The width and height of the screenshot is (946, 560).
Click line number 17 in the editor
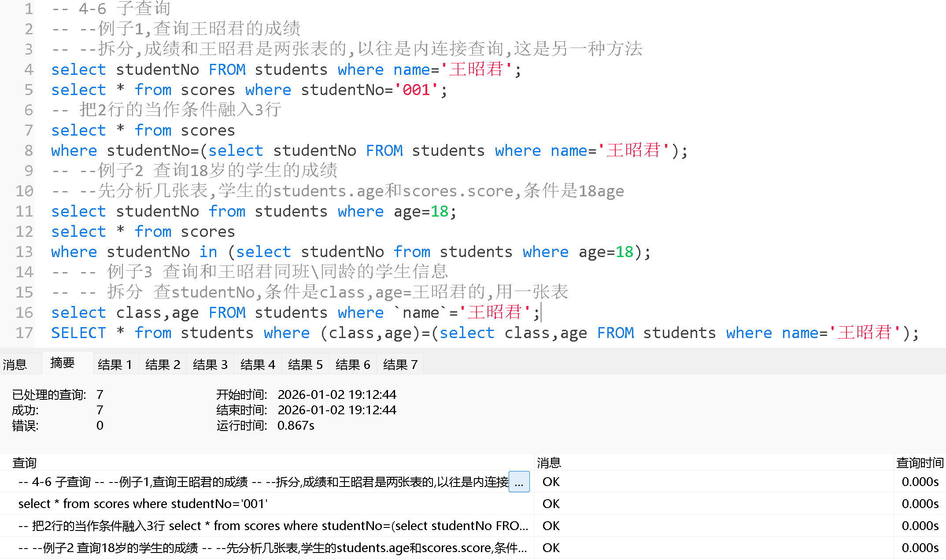click(23, 333)
